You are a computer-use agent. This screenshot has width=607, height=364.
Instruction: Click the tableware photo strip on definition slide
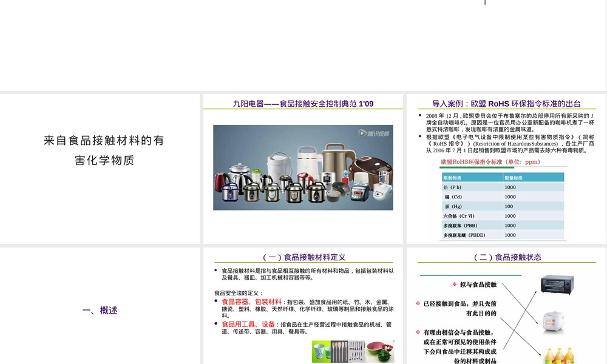pos(353,351)
